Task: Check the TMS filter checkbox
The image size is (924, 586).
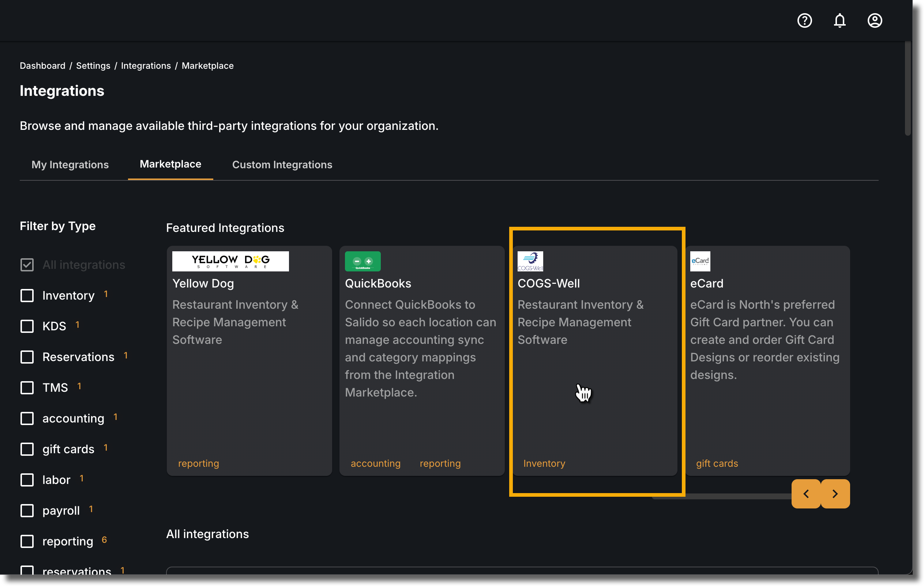Action: [27, 388]
